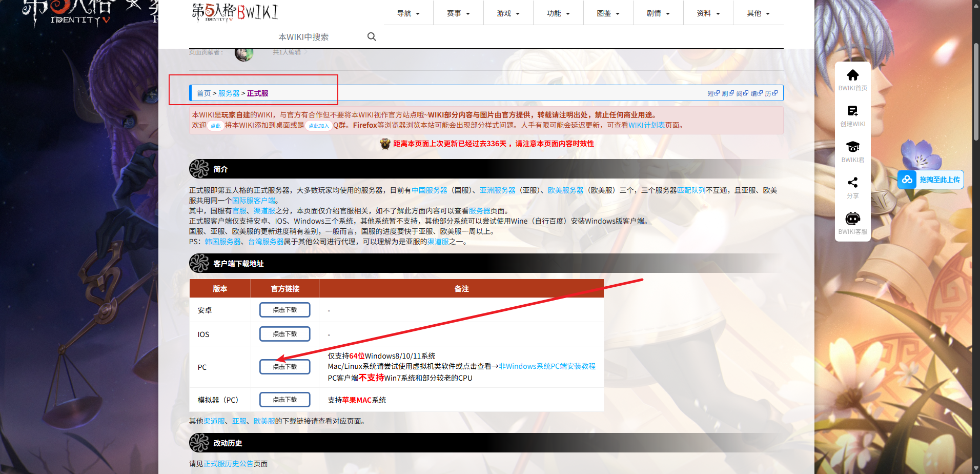Expand the 导航 dropdown menu

point(409,13)
